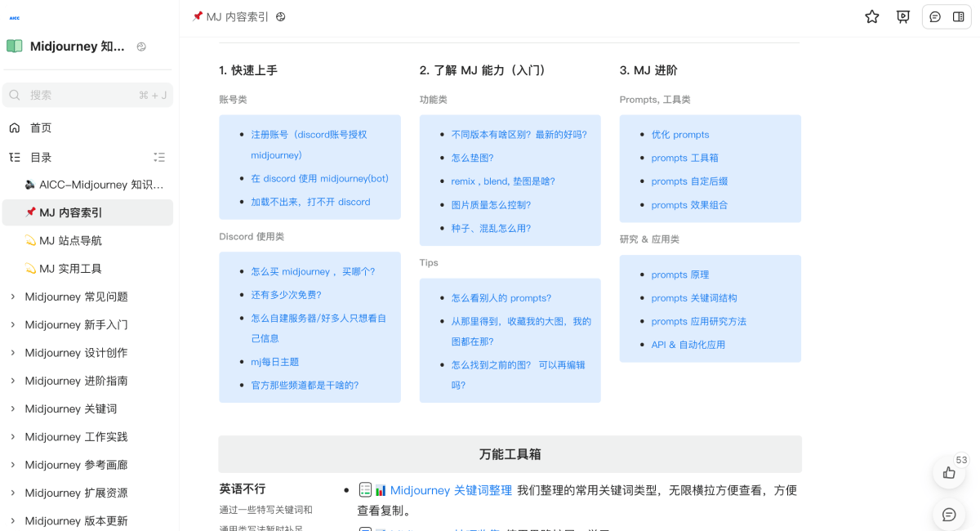
Task: Open link remix , blend, 垫图是啥?
Action: click(x=503, y=181)
